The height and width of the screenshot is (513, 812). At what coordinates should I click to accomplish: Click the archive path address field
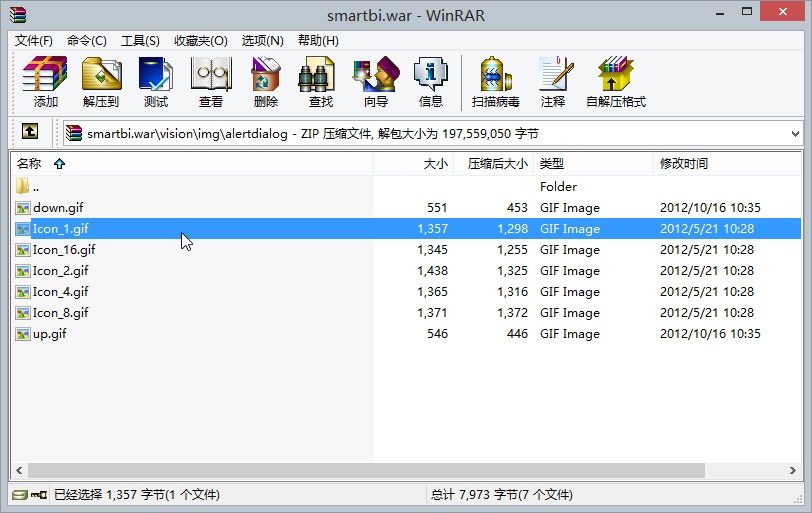click(x=433, y=134)
